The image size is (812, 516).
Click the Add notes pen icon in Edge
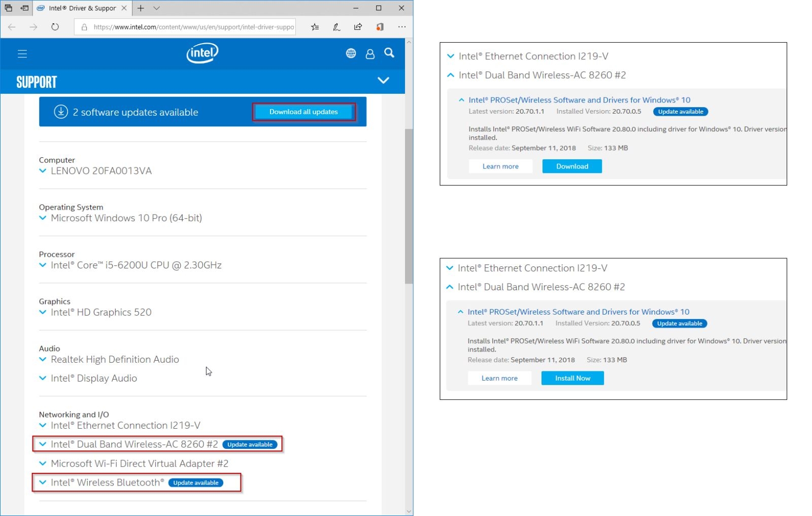(x=336, y=27)
